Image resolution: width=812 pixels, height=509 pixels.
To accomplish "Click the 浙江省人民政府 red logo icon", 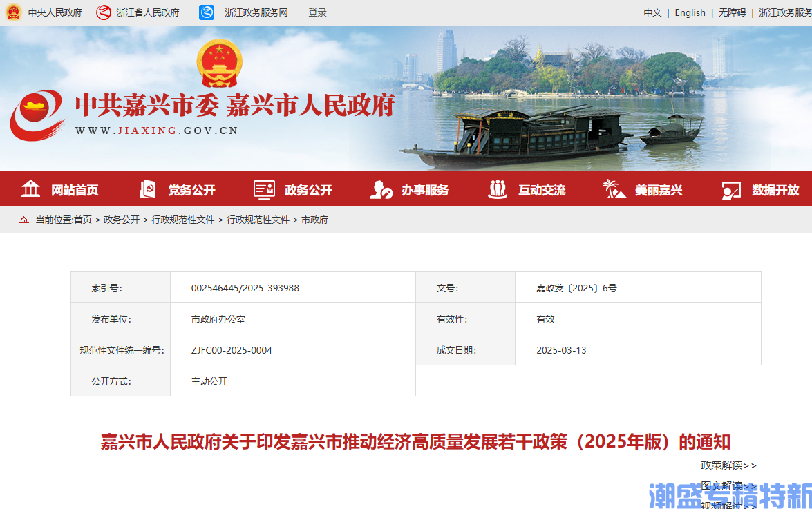I will (x=104, y=12).
